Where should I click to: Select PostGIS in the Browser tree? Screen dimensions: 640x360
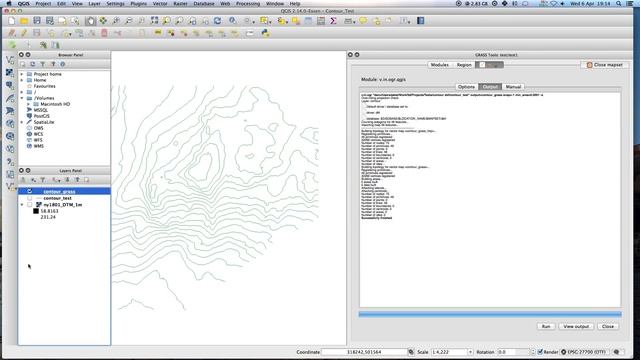point(41,116)
